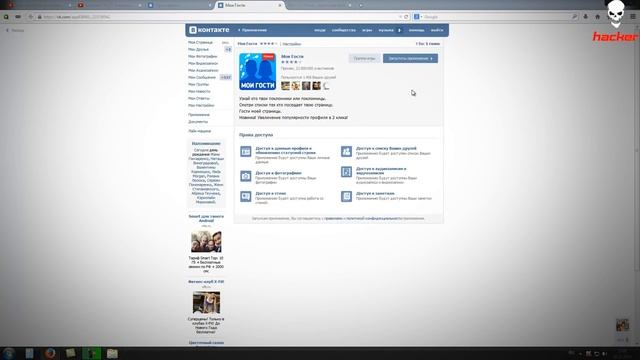Open Приложения link in left sidebar

[199, 115]
